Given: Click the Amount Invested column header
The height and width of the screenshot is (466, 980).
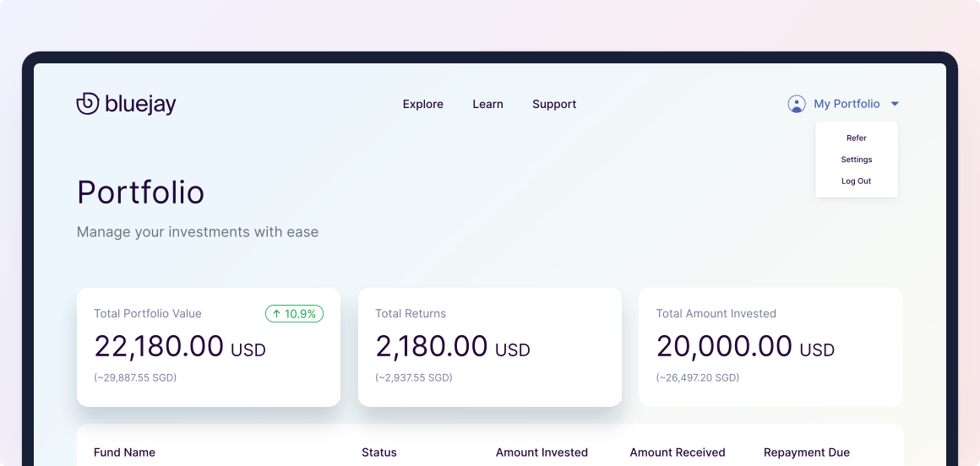Looking at the screenshot, I should (x=542, y=452).
